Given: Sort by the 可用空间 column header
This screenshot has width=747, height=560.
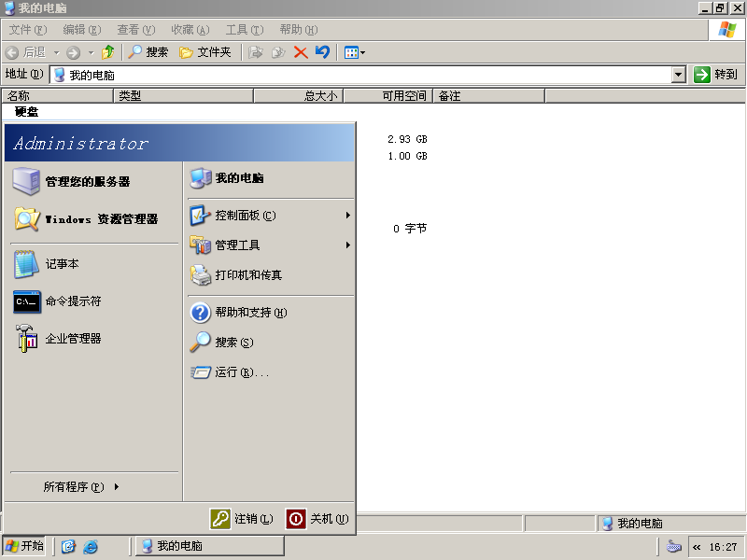Looking at the screenshot, I should pos(388,96).
